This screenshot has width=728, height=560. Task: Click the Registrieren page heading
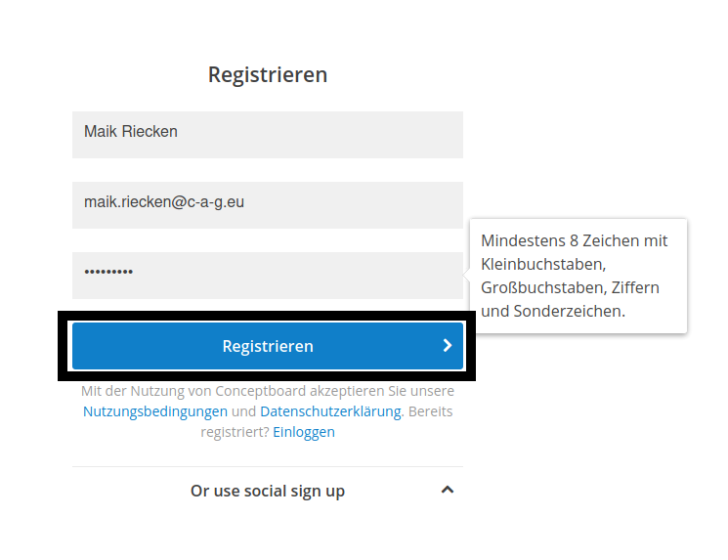point(268,74)
